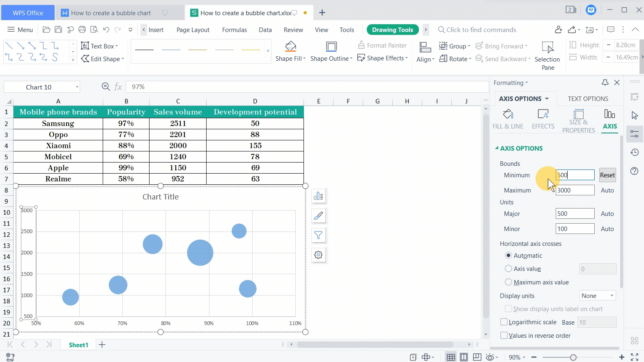Reset the Minimum bound value

[607, 175]
